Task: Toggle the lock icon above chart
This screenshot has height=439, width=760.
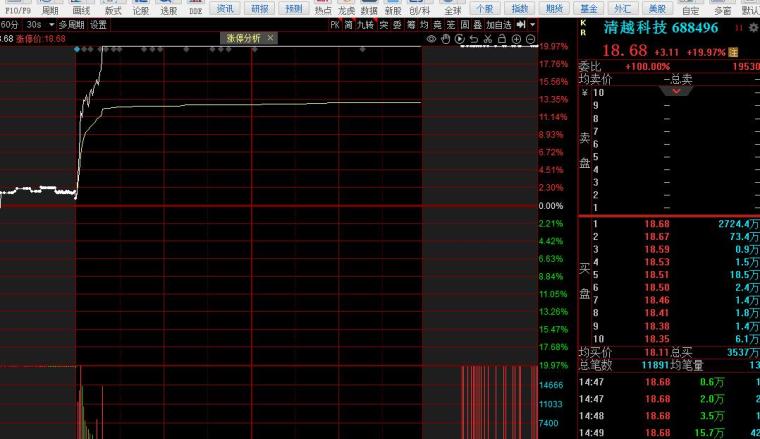Action: (502, 39)
